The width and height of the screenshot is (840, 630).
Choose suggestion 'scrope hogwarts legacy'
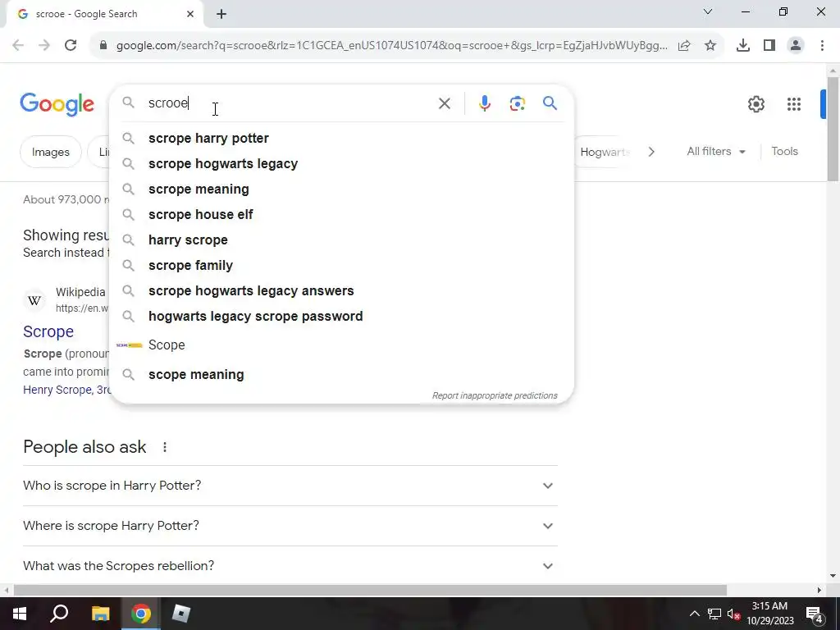[341, 164]
